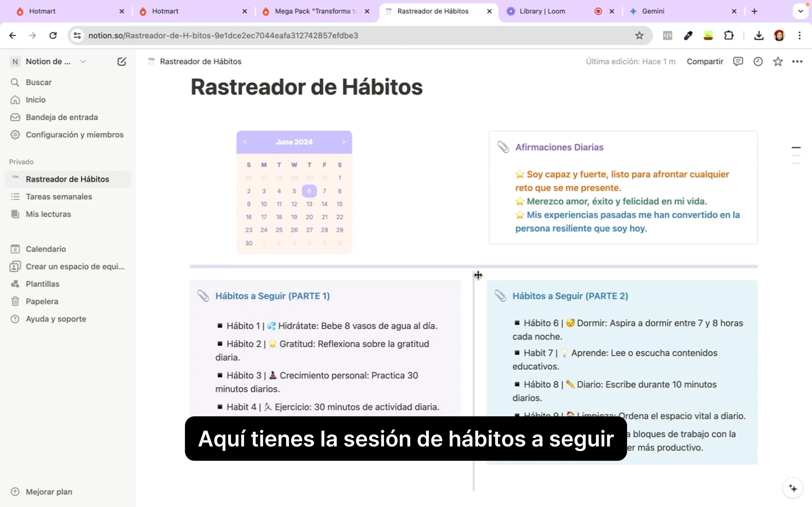Click the Compartir button
The width and height of the screenshot is (812, 507).
click(705, 61)
